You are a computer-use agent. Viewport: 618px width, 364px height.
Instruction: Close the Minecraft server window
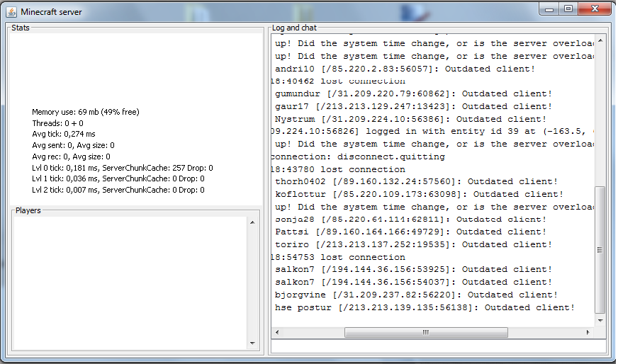tap(595, 9)
